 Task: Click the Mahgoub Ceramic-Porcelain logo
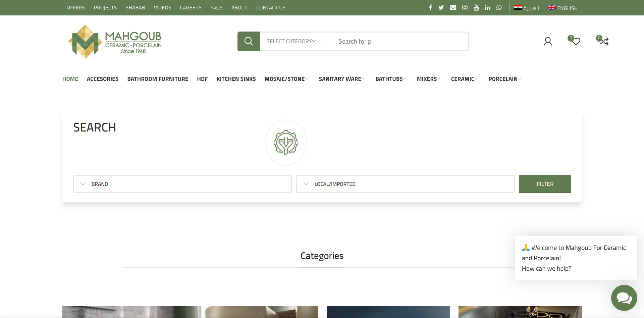[x=115, y=42]
